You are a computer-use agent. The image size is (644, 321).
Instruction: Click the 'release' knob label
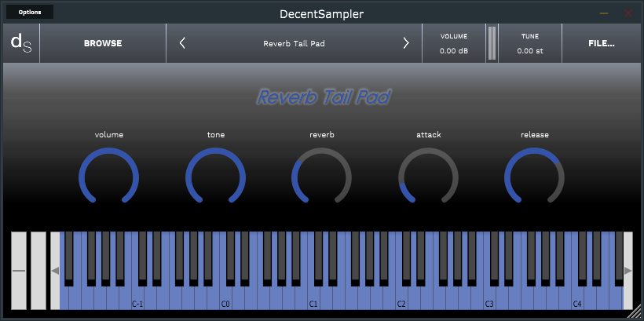pyautogui.click(x=534, y=135)
